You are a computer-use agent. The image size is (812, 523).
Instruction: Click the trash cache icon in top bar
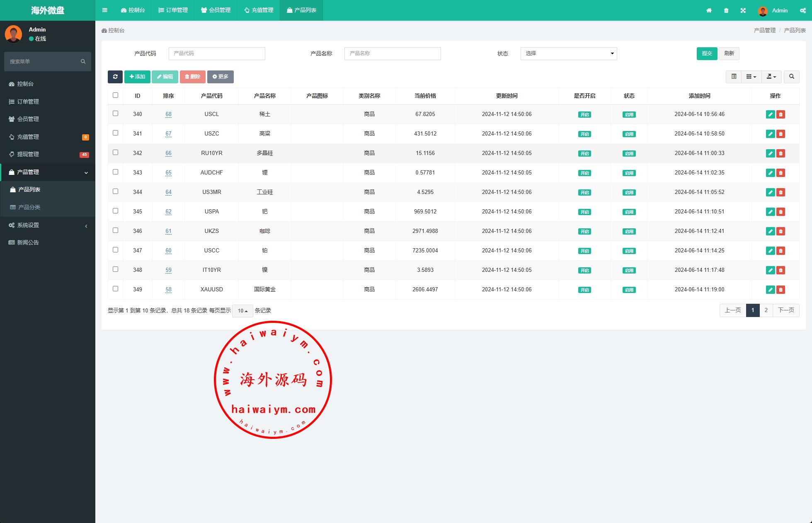coord(726,10)
